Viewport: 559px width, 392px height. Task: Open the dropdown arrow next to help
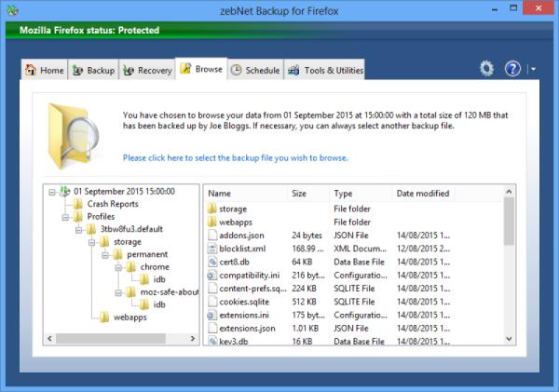(532, 69)
